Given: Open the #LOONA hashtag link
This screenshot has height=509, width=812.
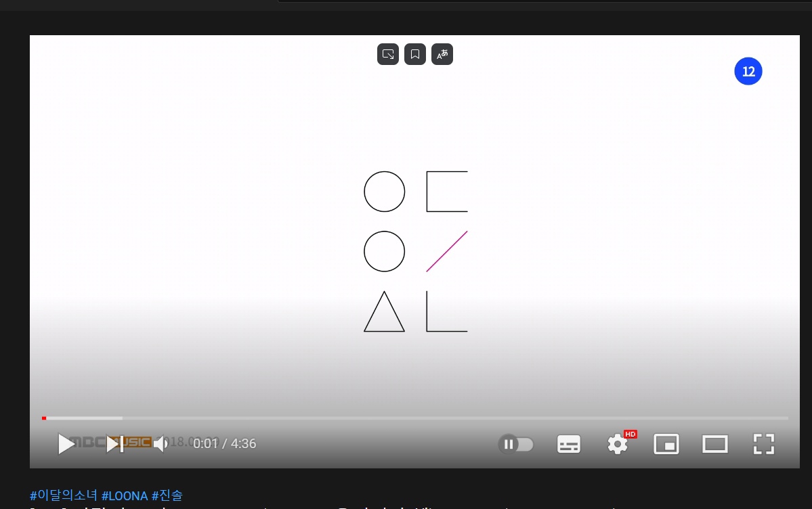Looking at the screenshot, I should pyautogui.click(x=125, y=495).
